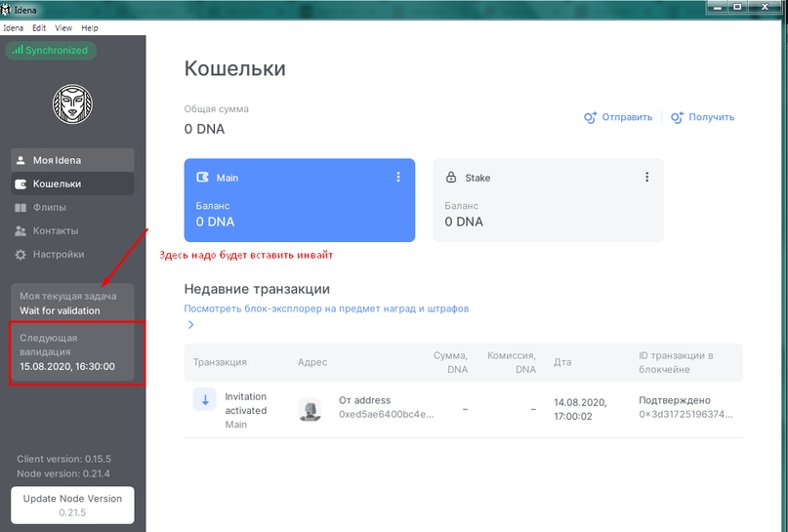Screen dimensions: 788x532
Task: Click the gear icon next to Настройки
Action: (x=21, y=255)
